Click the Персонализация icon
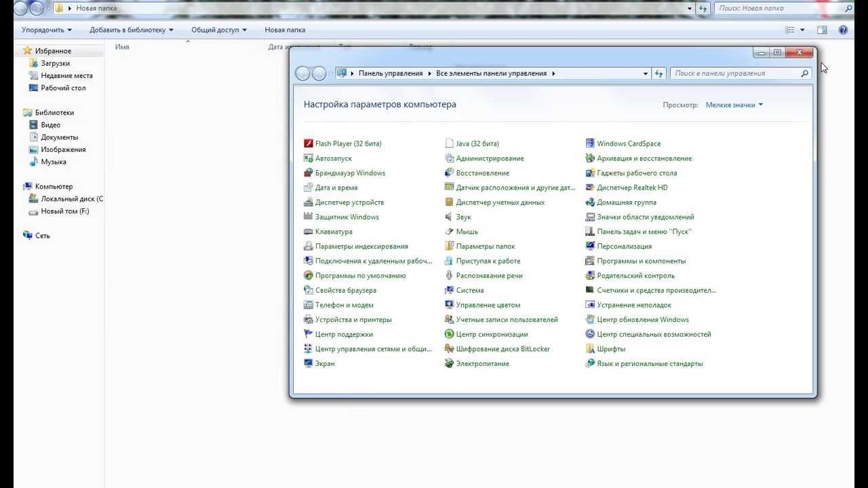Viewport: 868px width, 488px height. [x=591, y=247]
